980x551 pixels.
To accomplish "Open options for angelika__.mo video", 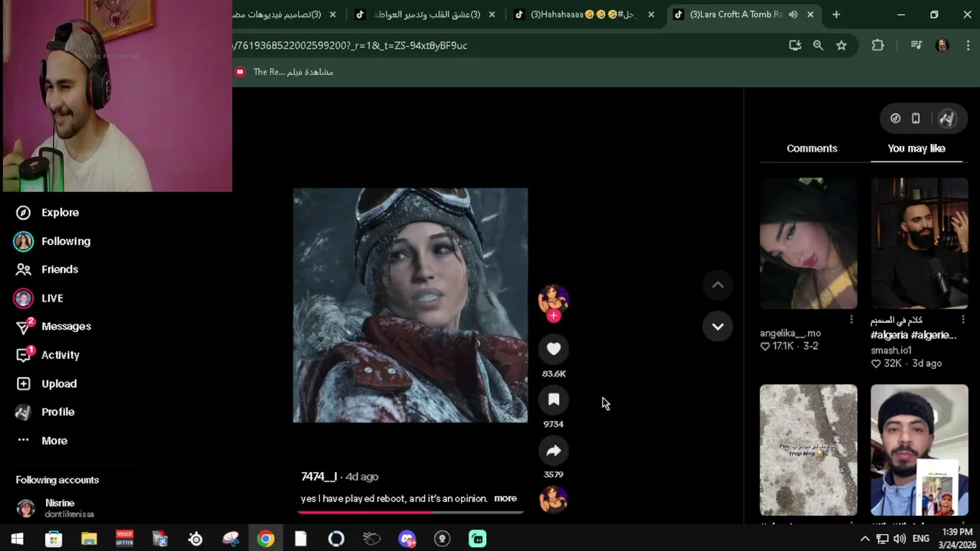I will point(851,319).
